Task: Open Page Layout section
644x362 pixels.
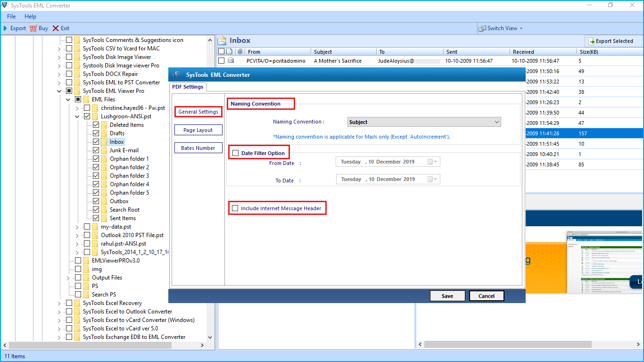Action: [x=198, y=130]
